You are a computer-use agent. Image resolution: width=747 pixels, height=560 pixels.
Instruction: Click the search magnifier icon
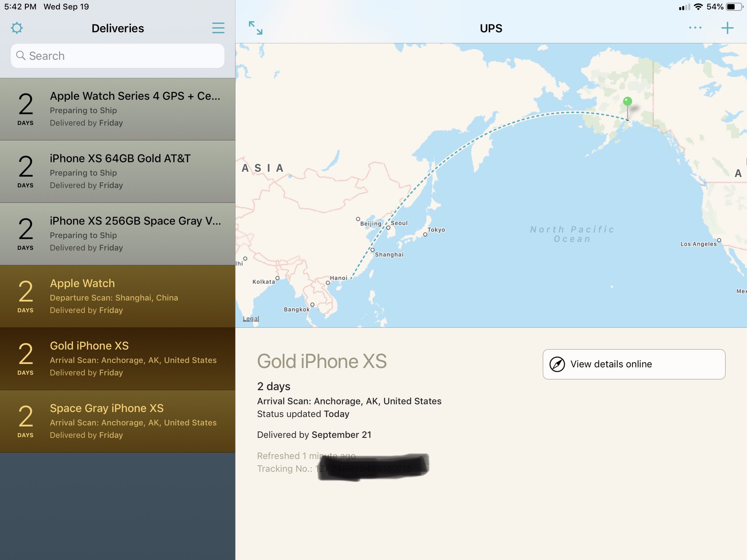pos(21,56)
